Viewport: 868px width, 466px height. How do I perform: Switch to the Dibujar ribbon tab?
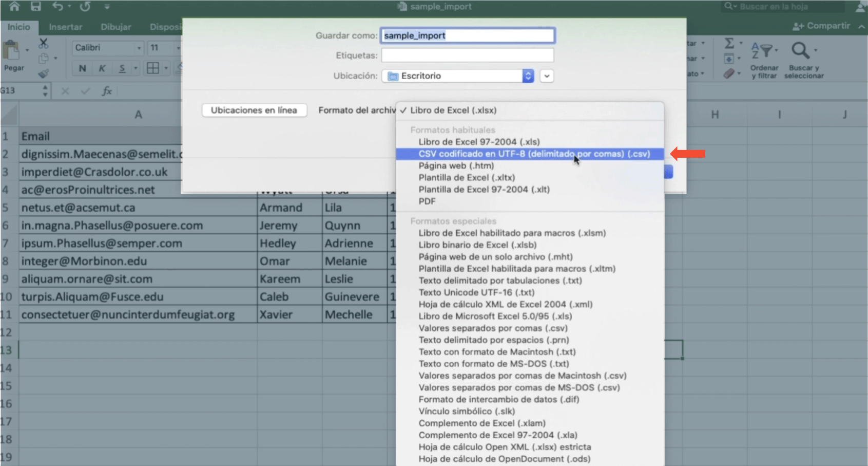pyautogui.click(x=116, y=27)
